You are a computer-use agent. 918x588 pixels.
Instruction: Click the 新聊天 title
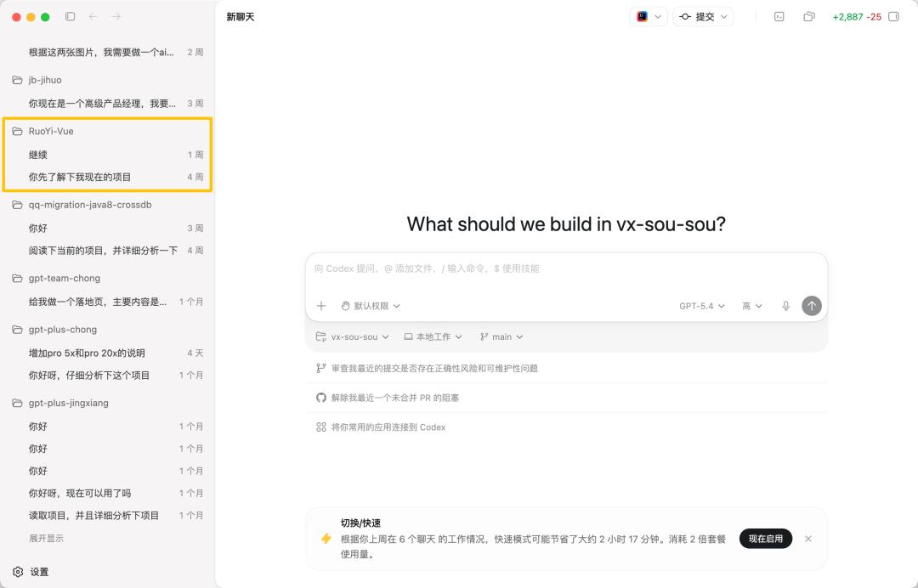click(x=240, y=17)
